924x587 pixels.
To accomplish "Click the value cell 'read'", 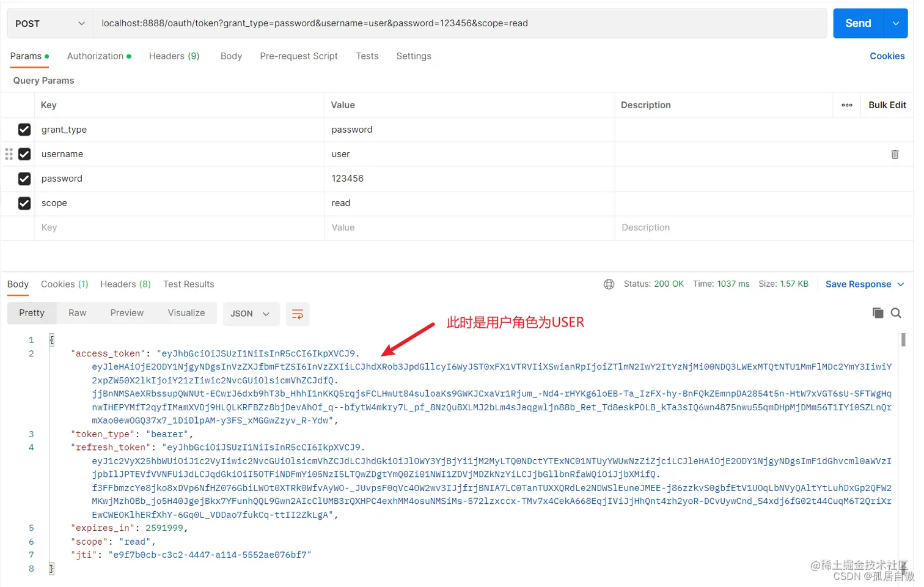I will tap(469, 203).
